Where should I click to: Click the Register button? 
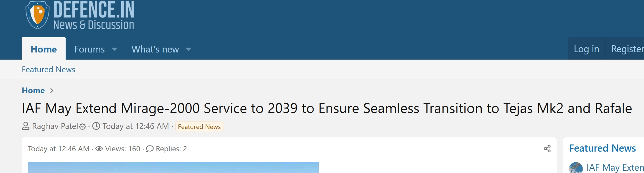(627, 49)
